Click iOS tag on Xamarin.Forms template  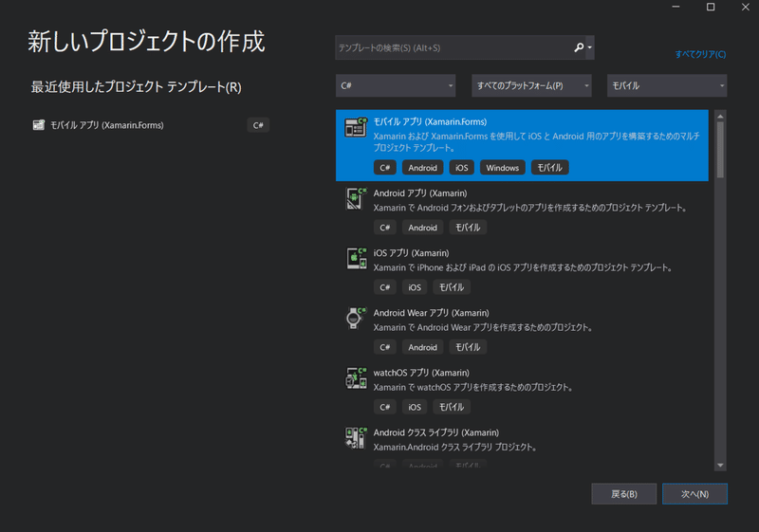[462, 168]
